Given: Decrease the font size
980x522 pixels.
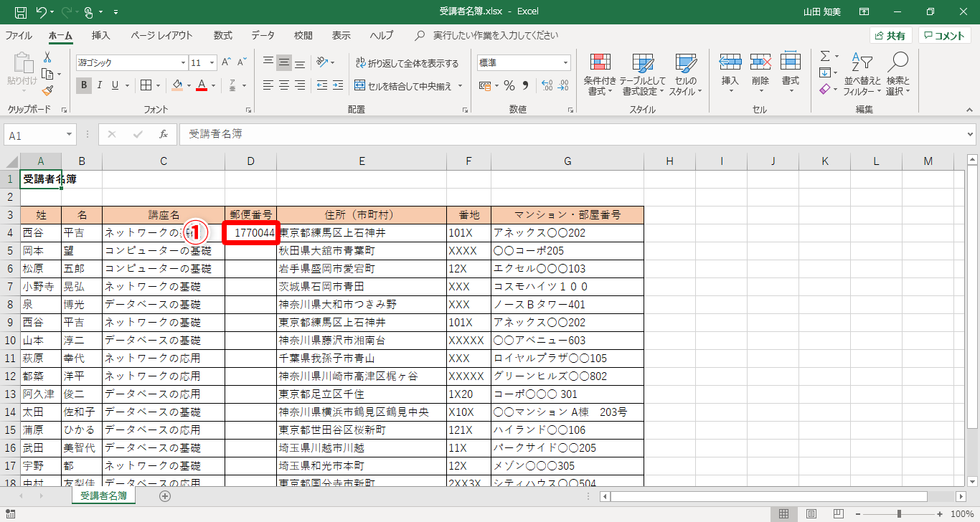Looking at the screenshot, I should [x=241, y=63].
